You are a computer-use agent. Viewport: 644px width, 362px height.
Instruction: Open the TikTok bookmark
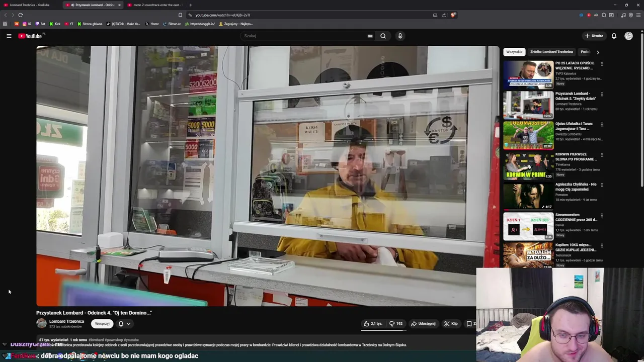click(x=124, y=24)
